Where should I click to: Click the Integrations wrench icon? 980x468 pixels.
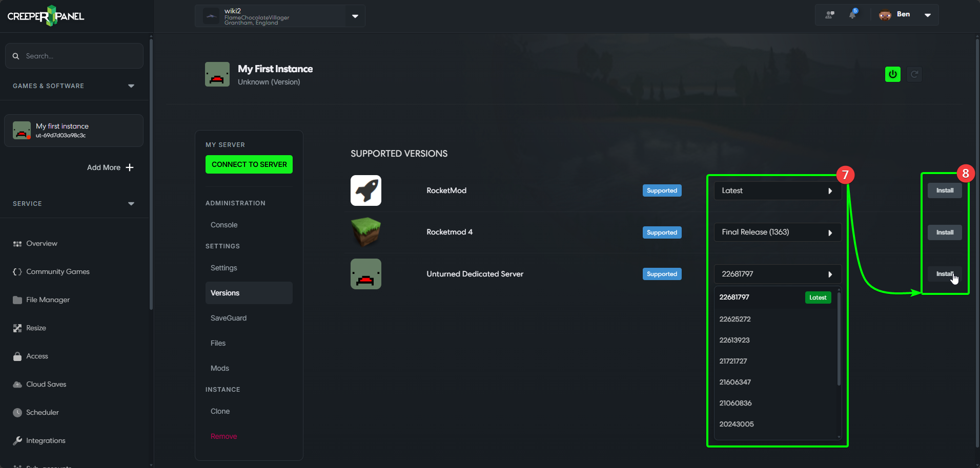[17, 440]
